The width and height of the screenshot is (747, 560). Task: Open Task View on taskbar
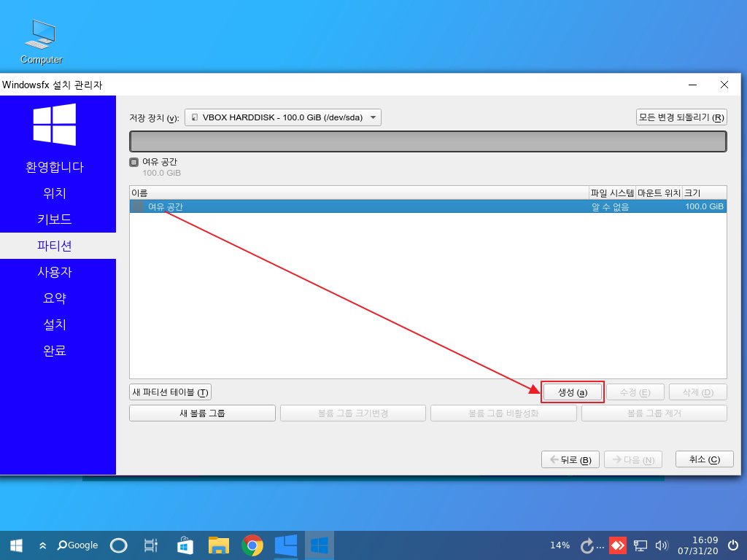tap(150, 545)
